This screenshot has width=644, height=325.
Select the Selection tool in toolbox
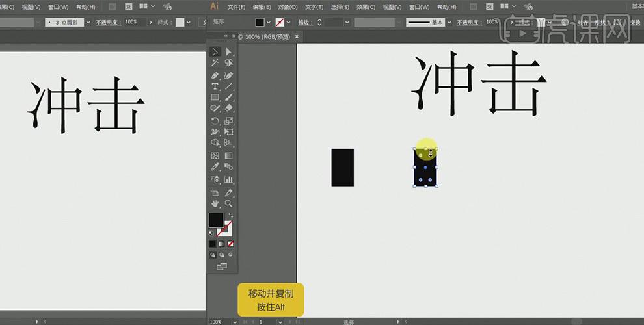click(x=215, y=52)
